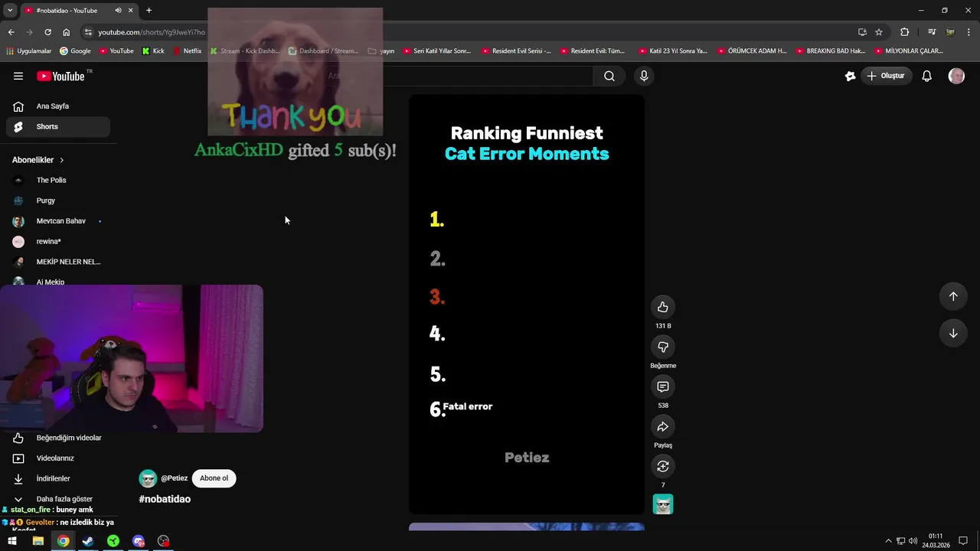Image resolution: width=980 pixels, height=551 pixels.
Task: Expand Daha fazla göster
Action: [x=58, y=499]
